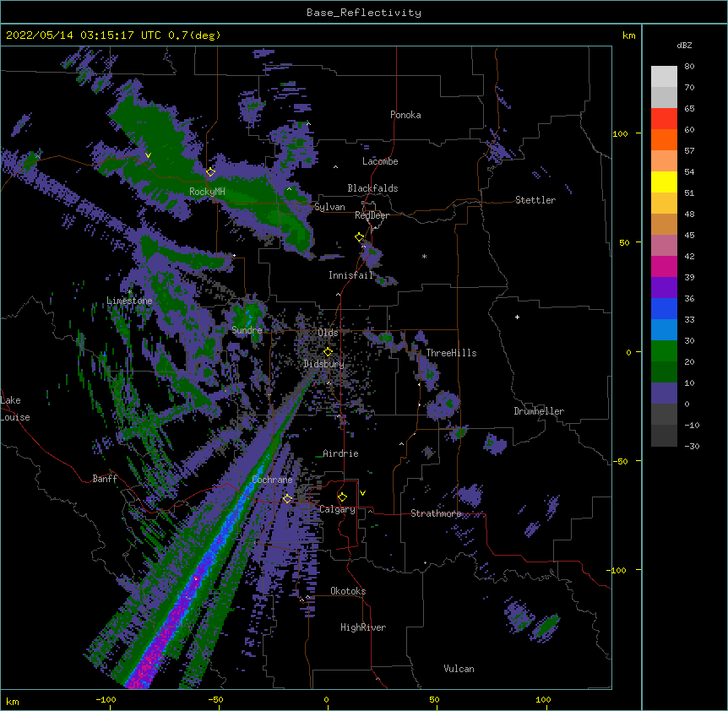
Task: Click the yellow V marker northwest of RockyMH
Action: [148, 155]
